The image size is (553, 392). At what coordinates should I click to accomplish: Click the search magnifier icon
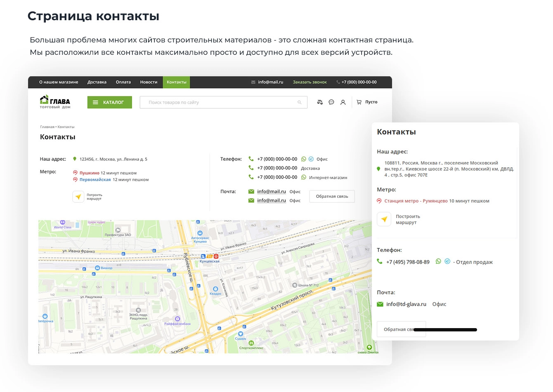(x=300, y=103)
